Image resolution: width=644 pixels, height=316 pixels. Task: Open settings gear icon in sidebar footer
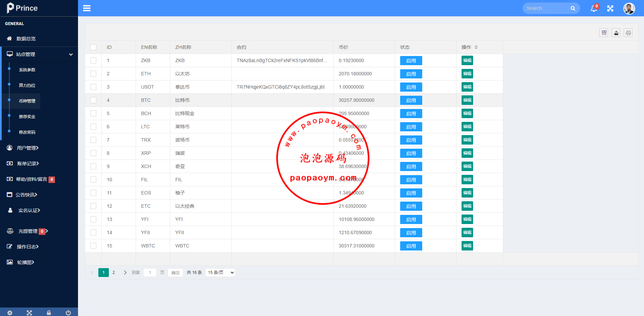click(10, 313)
